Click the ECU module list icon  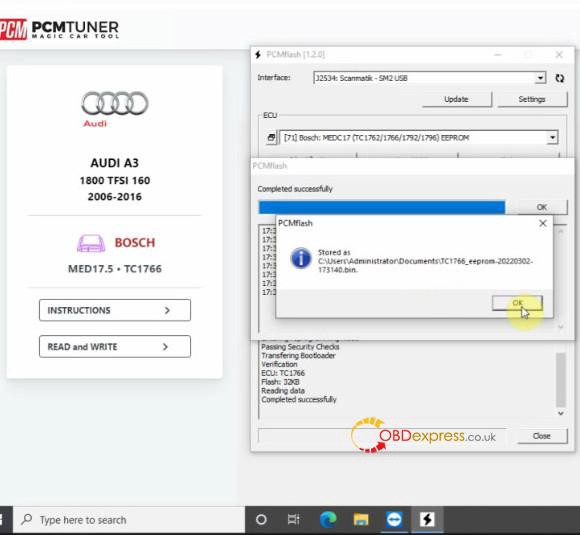[x=271, y=138]
